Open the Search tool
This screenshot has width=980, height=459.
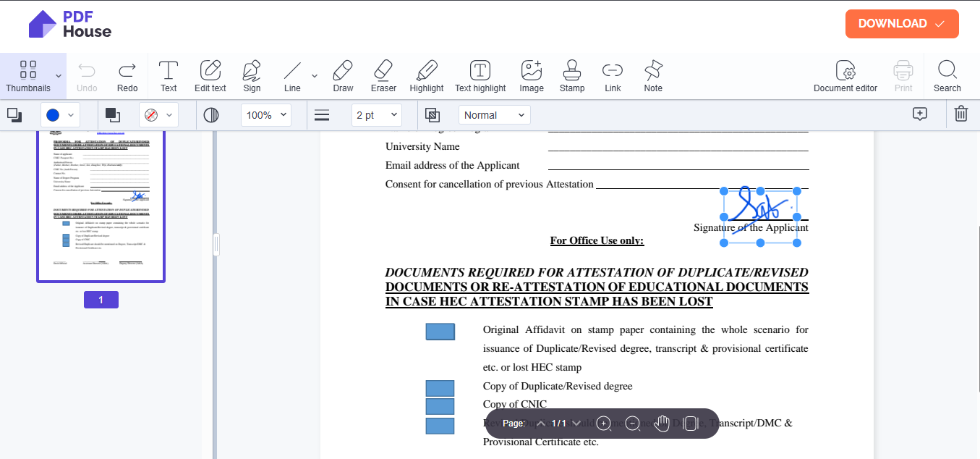[x=947, y=76]
